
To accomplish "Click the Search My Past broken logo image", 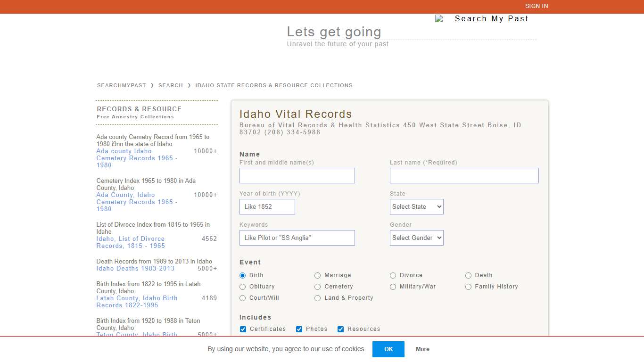I will click(x=439, y=19).
